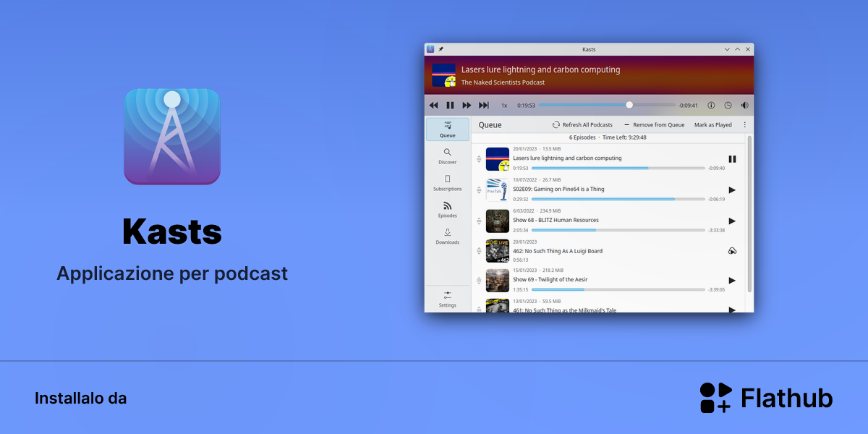
Task: Open Settings in the sidebar
Action: [448, 299]
